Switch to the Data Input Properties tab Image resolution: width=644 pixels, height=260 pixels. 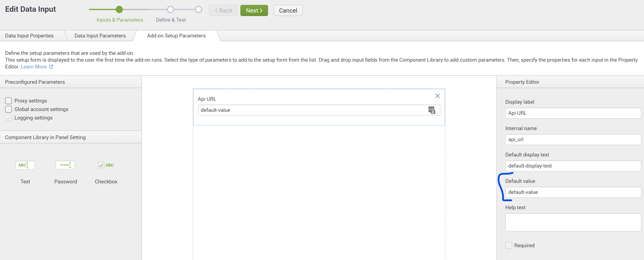point(29,36)
